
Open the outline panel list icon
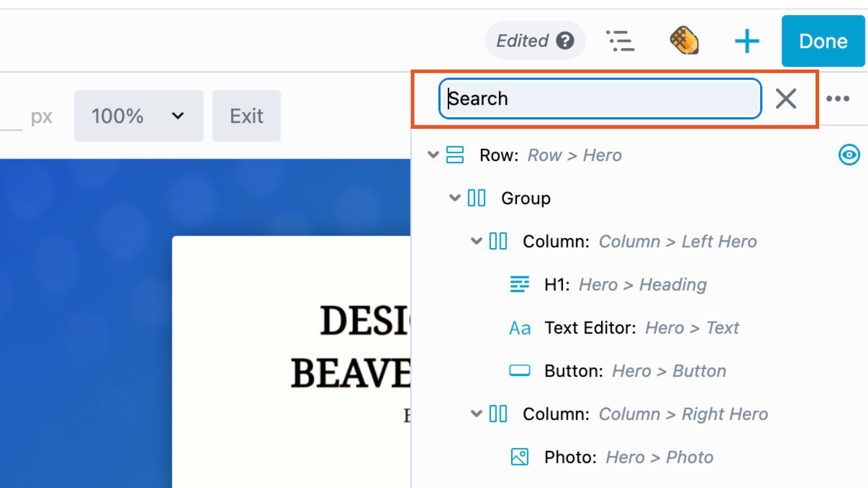click(620, 41)
